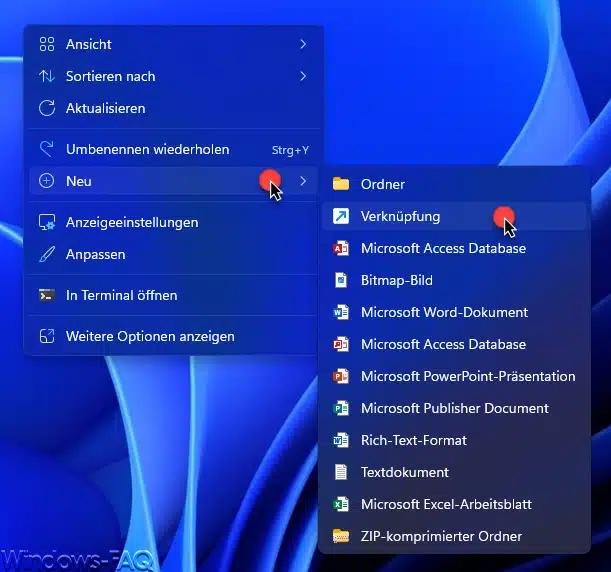Expand the Sortieren nach submenu chevron

tap(303, 76)
